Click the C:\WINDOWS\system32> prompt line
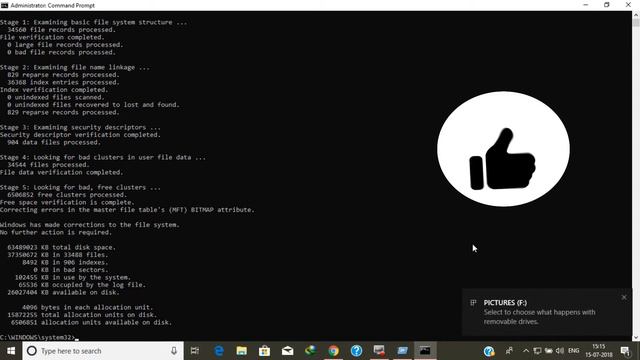This screenshot has width=640, height=360. pos(39,338)
